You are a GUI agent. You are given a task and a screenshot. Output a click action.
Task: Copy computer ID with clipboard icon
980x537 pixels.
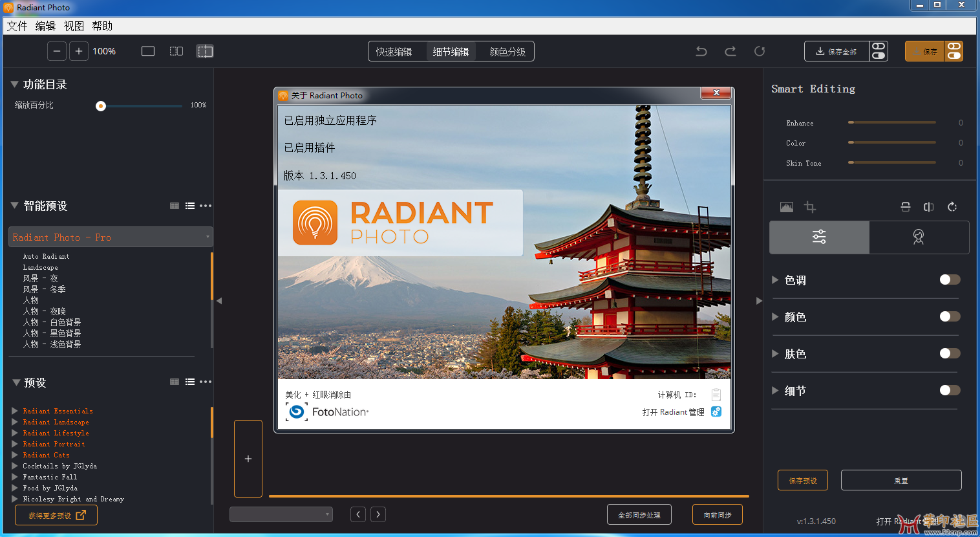point(716,395)
